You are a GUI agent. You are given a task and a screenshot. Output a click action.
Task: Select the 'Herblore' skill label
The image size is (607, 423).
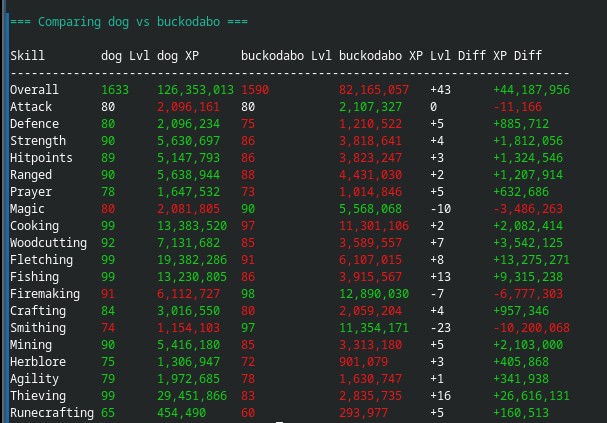(38, 362)
